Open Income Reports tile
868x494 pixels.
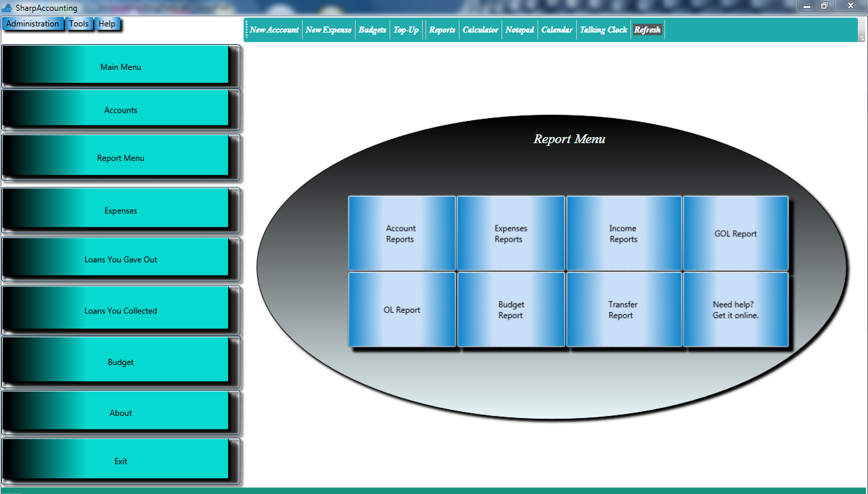click(624, 233)
